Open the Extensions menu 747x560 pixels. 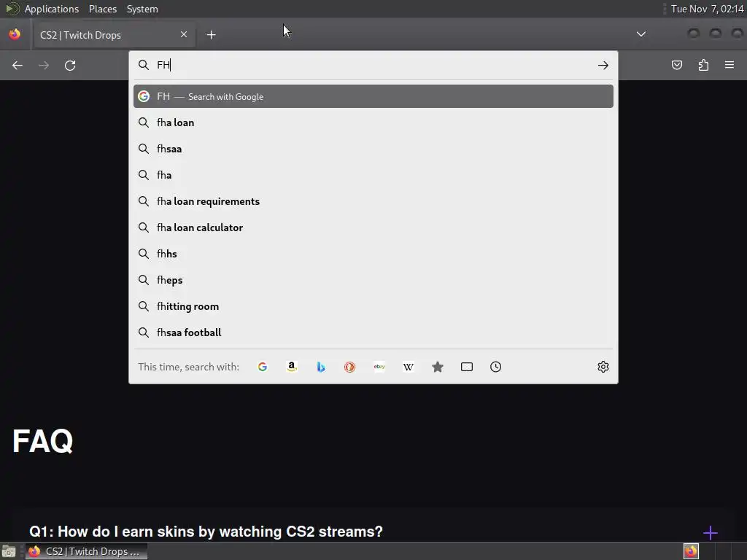[703, 65]
